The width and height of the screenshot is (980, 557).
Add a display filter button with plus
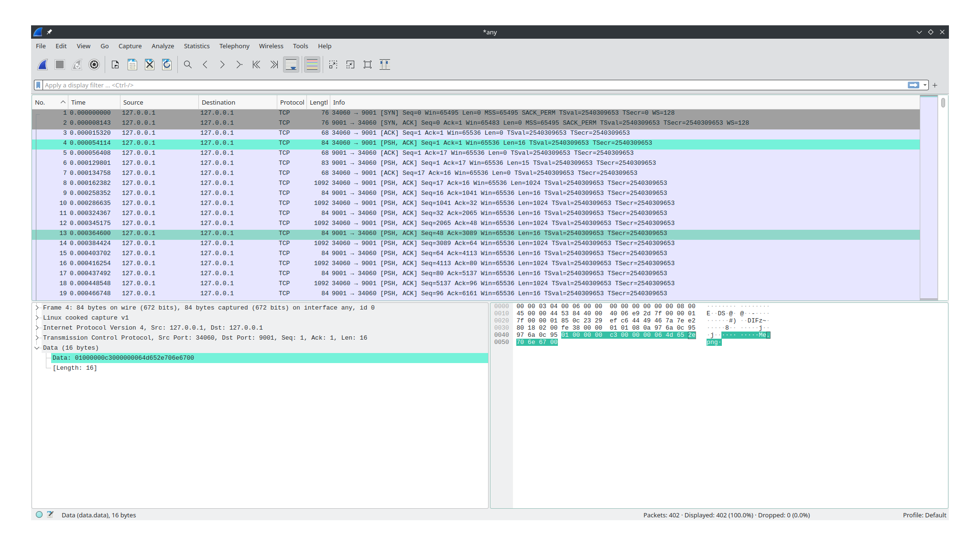point(935,85)
